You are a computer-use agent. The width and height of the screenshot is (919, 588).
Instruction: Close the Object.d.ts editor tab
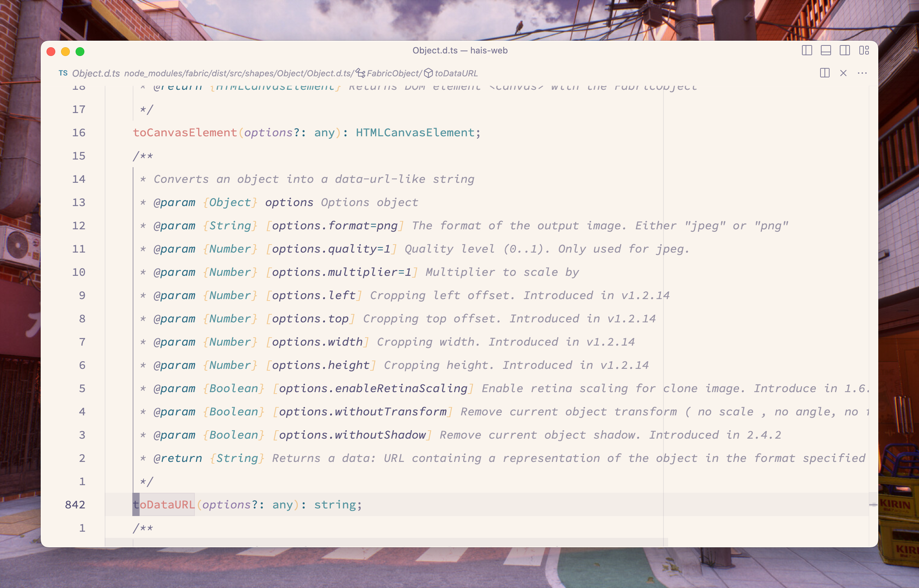pyautogui.click(x=843, y=73)
